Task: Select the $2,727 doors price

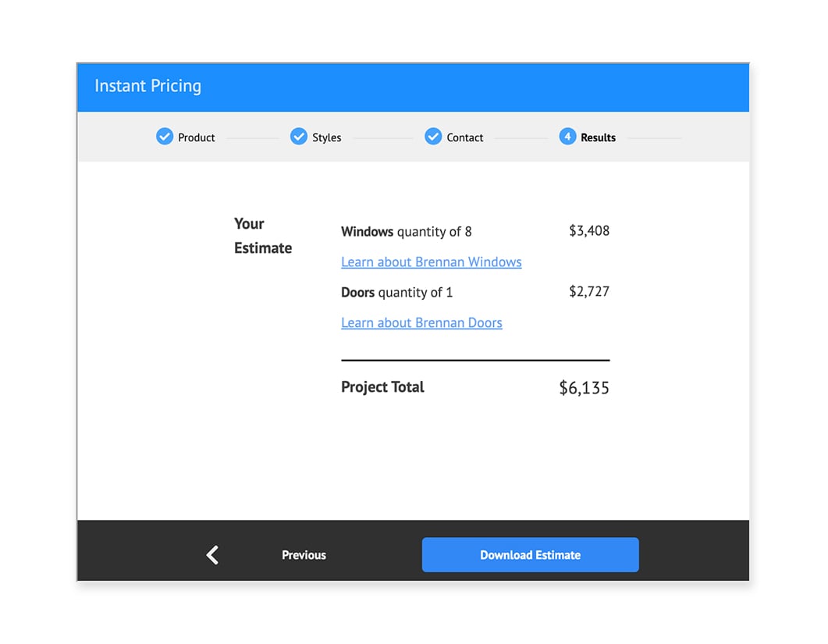Action: (588, 292)
